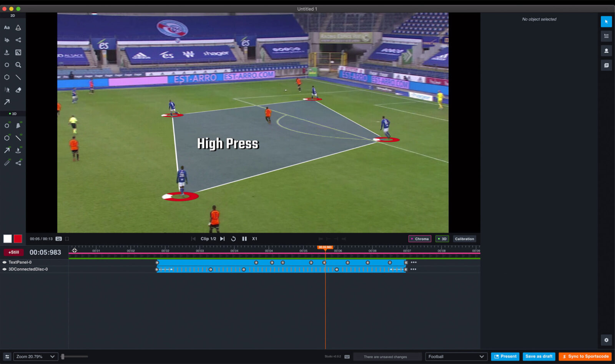Pick the freehand scribble drawing tool
This screenshot has height=364, width=615.
coord(7,40)
